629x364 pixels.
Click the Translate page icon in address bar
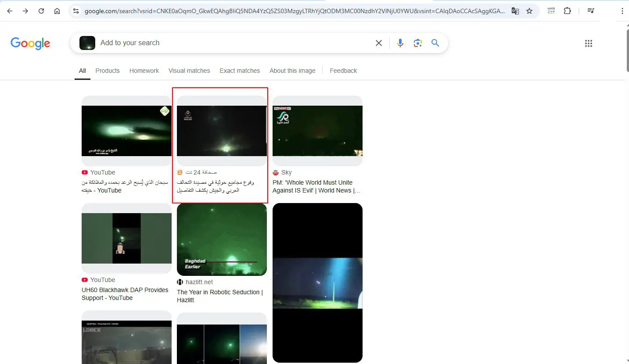(515, 11)
